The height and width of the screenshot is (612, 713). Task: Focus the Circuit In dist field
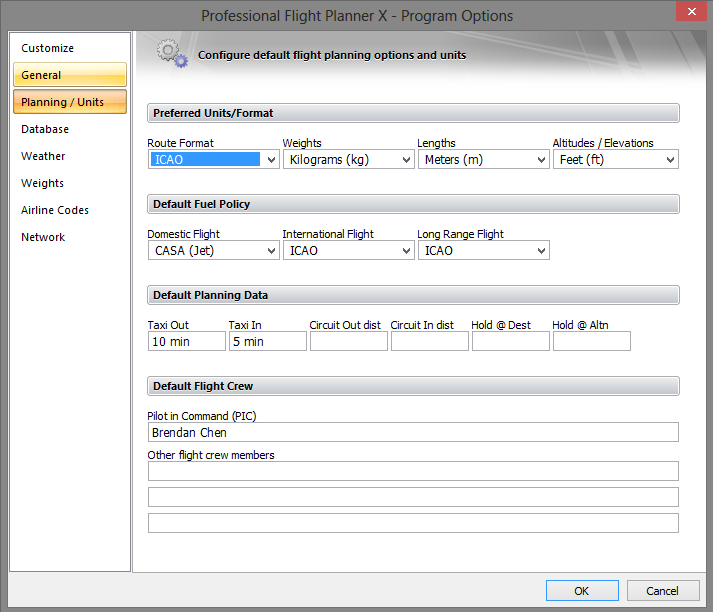(x=429, y=341)
